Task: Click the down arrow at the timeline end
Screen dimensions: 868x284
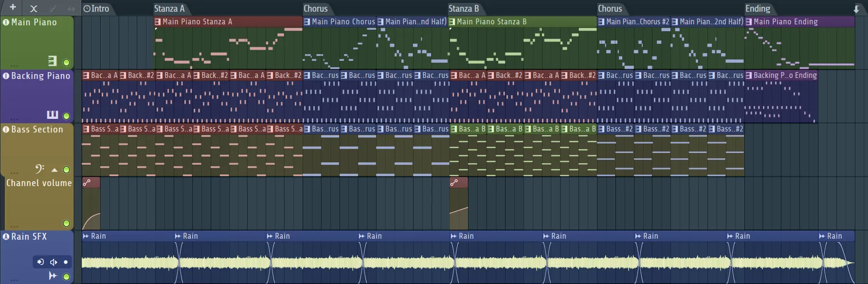Action: pos(856,9)
